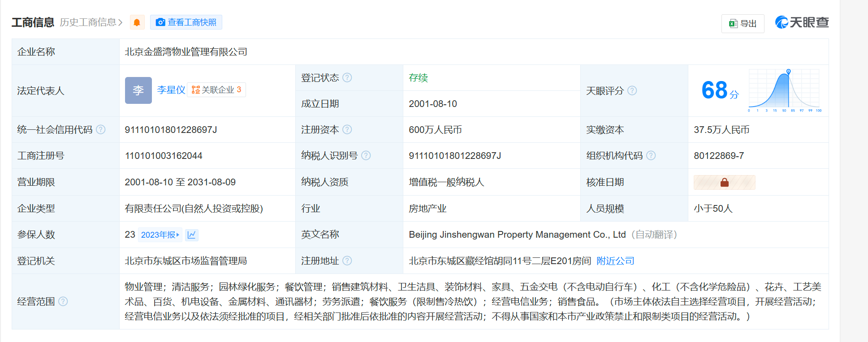868x342 pixels.
Task: Click the 导出 export button
Action: tap(743, 24)
